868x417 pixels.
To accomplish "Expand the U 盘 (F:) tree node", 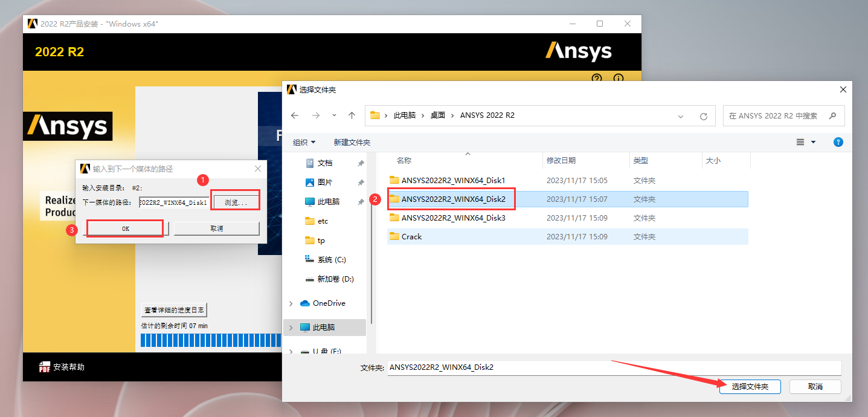I will 291,352.
